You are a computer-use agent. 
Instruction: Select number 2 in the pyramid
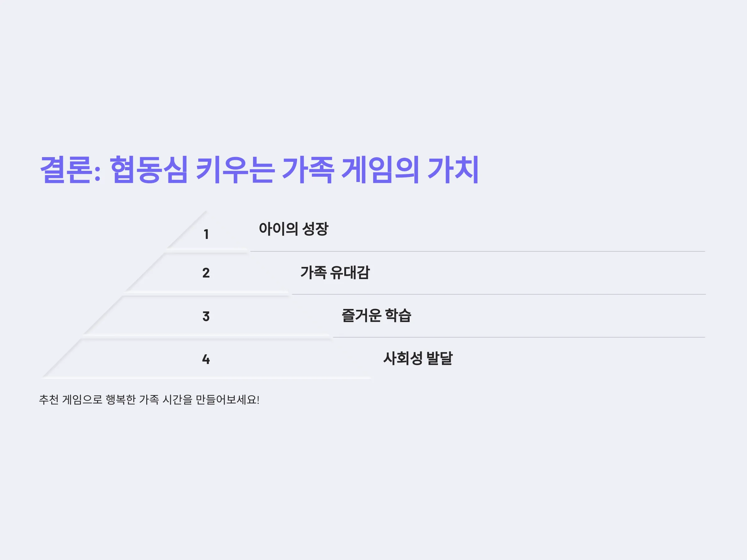tap(206, 273)
